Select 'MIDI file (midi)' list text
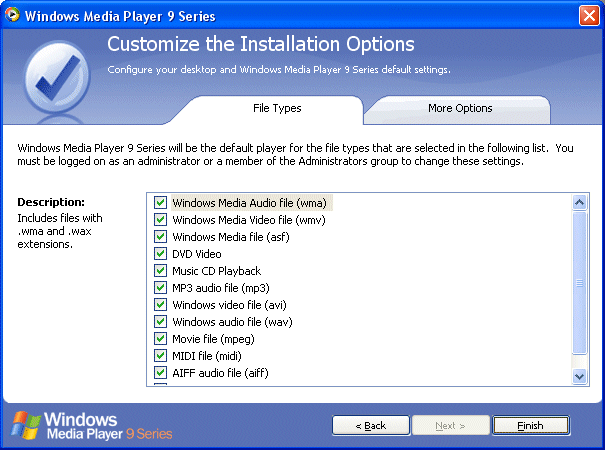605x450 pixels. pos(207,356)
